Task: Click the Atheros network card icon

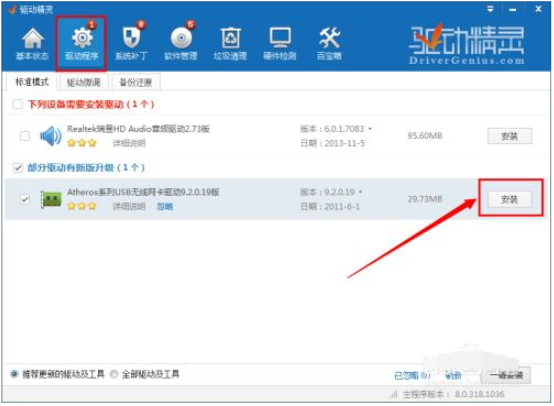Action: click(51, 199)
